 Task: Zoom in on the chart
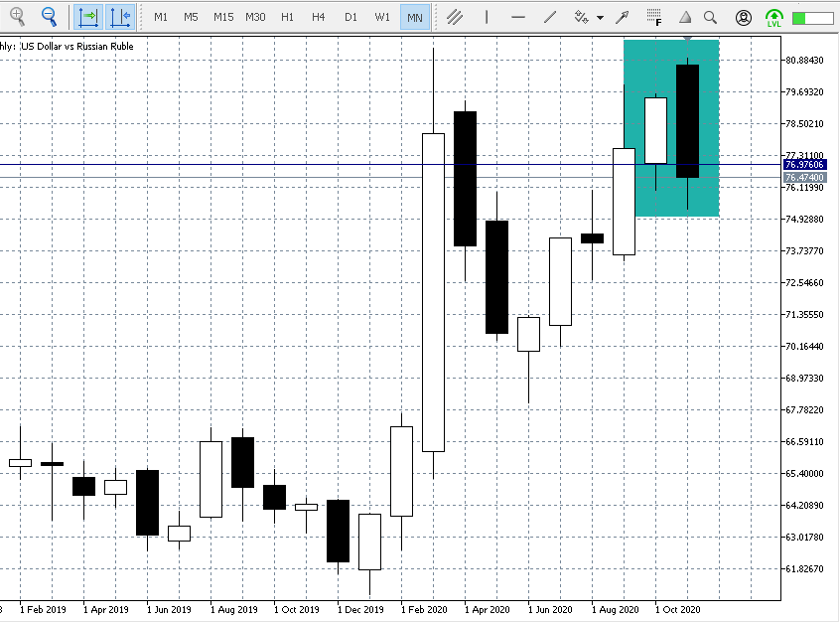(18, 17)
